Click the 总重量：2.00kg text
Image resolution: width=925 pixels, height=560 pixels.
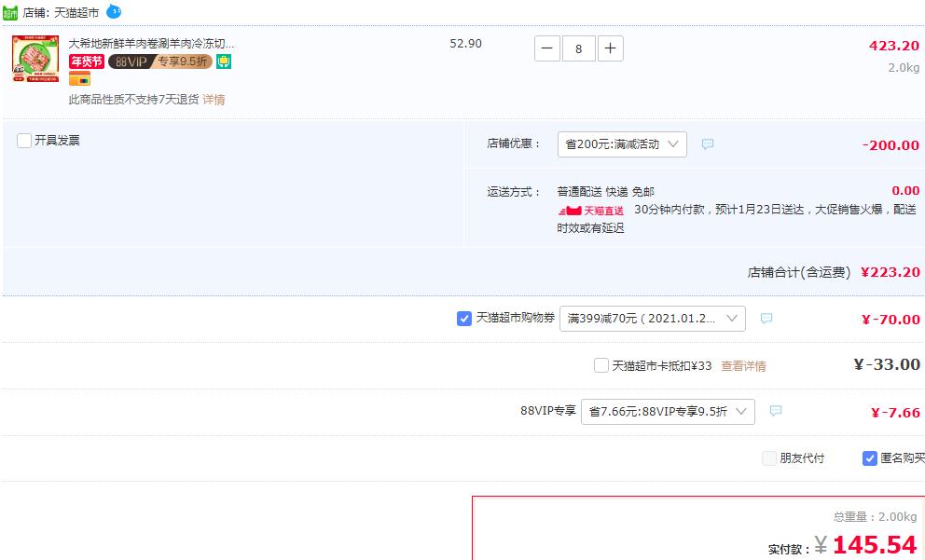tap(875, 517)
